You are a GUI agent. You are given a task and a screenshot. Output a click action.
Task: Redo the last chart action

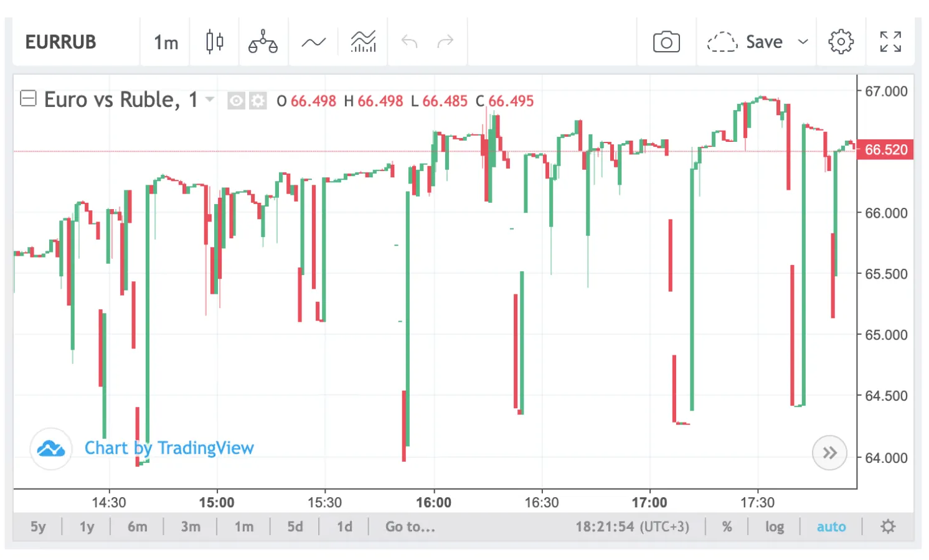tap(445, 42)
